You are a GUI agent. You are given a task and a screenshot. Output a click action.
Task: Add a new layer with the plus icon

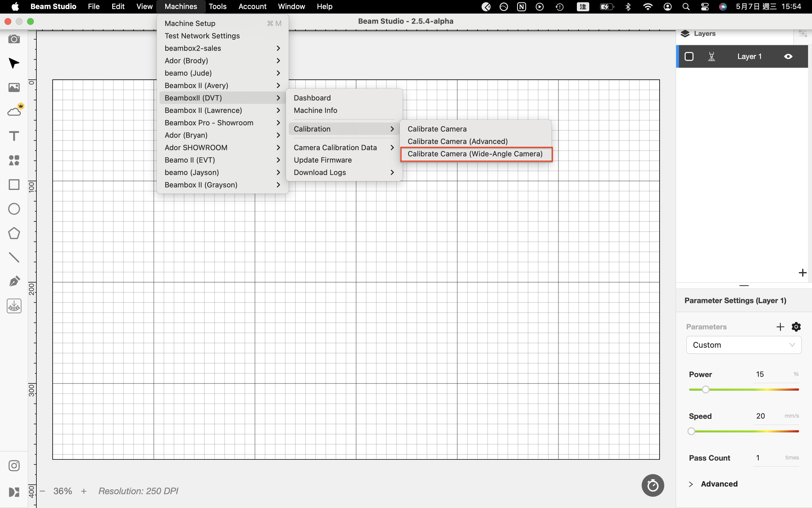802,272
